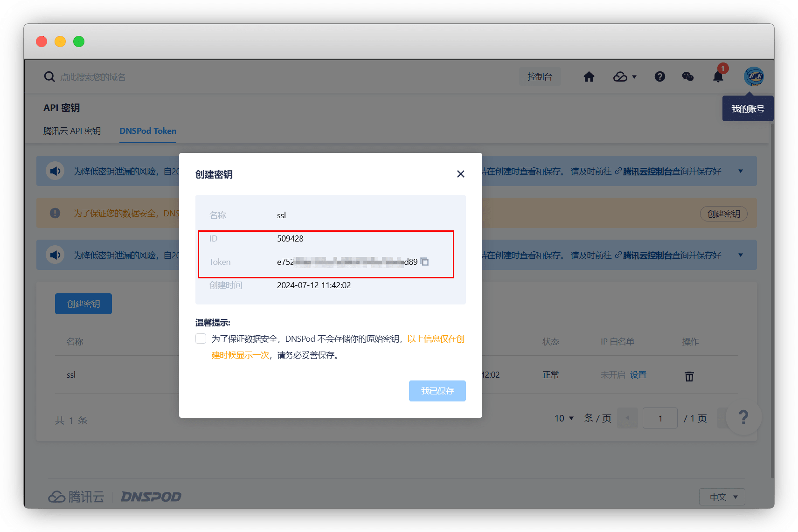798x532 pixels.
Task: Click the page number input field
Action: tap(659, 418)
